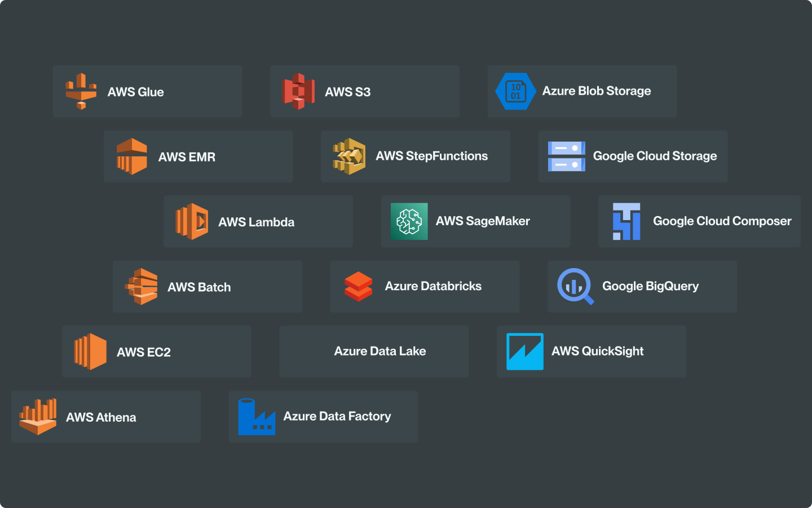
Task: Select the Google BigQuery text label
Action: 650,286
